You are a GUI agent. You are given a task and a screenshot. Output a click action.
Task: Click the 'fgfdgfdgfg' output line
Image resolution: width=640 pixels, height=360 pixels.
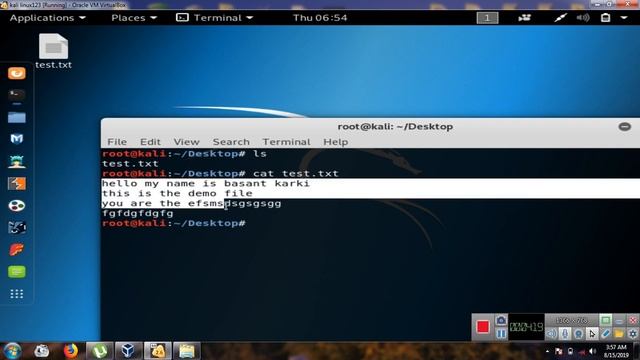[138, 213]
